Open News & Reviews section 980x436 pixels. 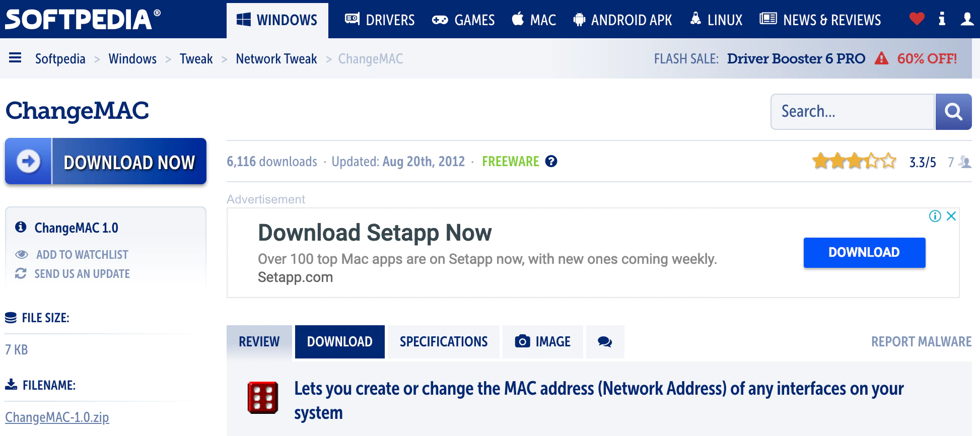coord(820,20)
